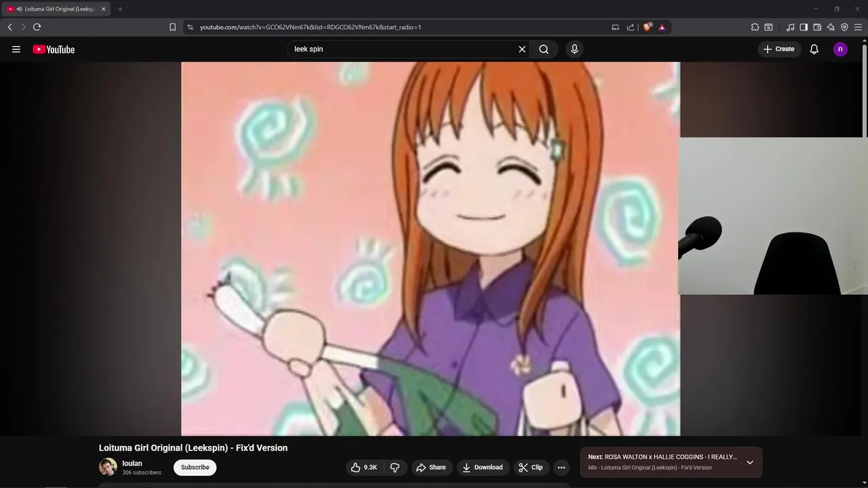This screenshot has width=868, height=488.
Task: Open the loulan channel name link
Action: tap(132, 464)
